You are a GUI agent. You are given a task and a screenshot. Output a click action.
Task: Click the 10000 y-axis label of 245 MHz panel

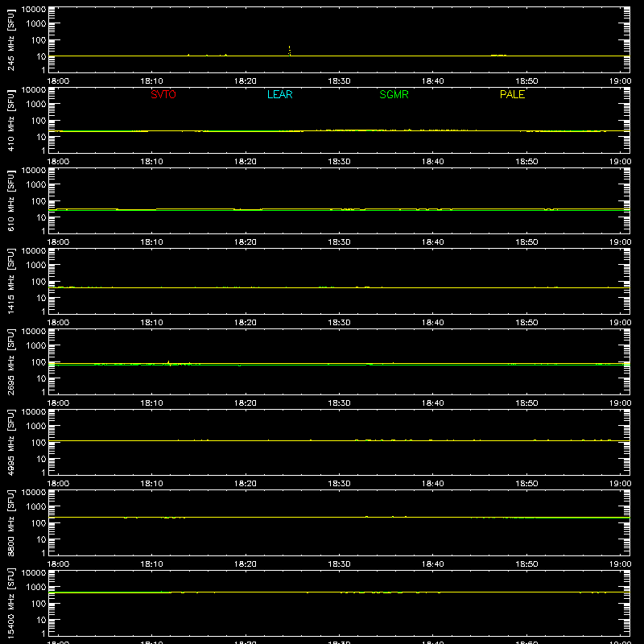[34, 10]
